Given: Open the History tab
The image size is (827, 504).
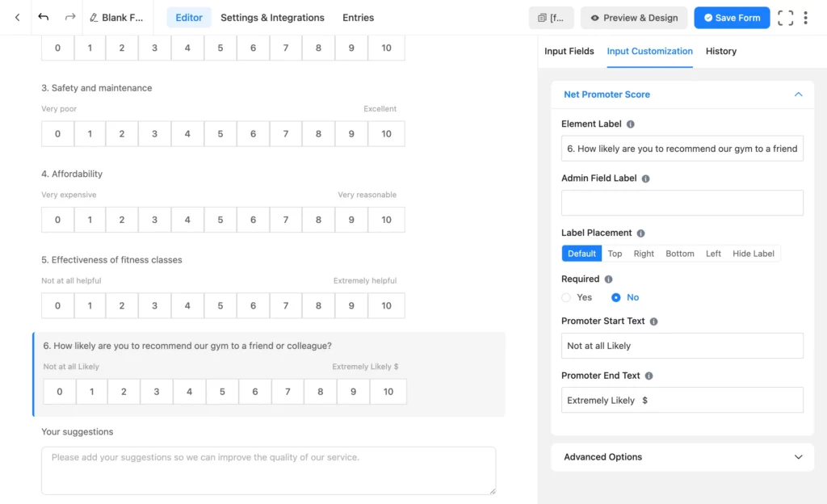Looking at the screenshot, I should [720, 51].
